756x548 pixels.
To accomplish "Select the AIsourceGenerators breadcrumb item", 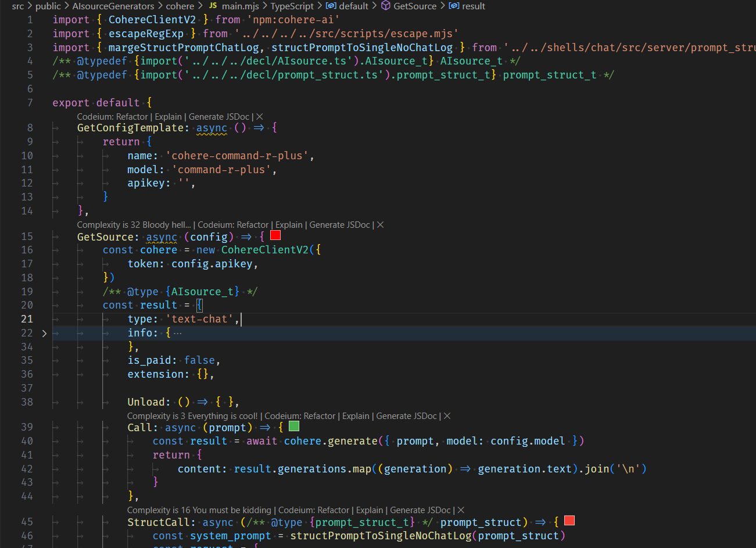I will pyautogui.click(x=113, y=6).
